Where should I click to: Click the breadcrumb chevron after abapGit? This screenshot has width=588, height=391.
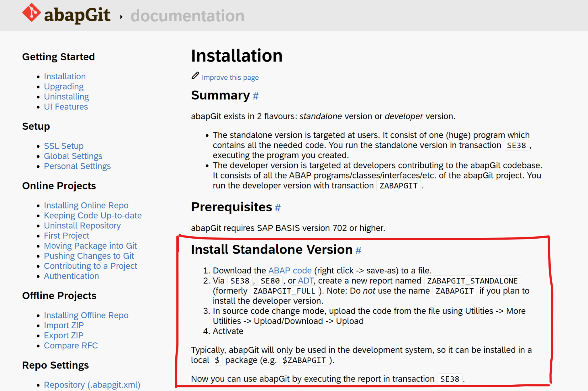121,16
